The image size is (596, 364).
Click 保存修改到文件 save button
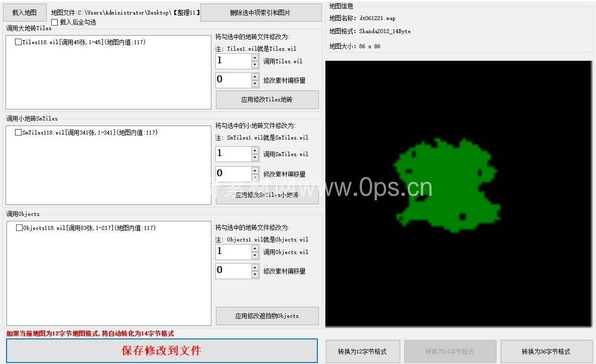162,350
